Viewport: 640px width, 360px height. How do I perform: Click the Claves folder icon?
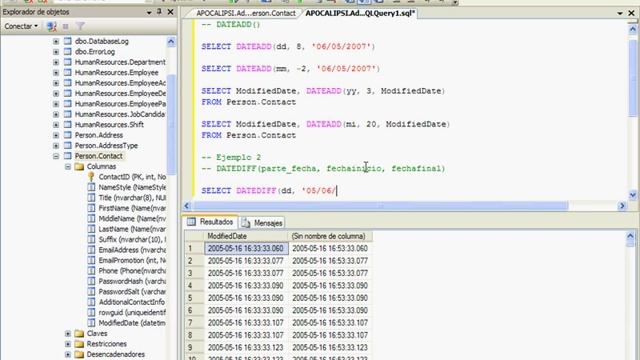pyautogui.click(x=80, y=333)
